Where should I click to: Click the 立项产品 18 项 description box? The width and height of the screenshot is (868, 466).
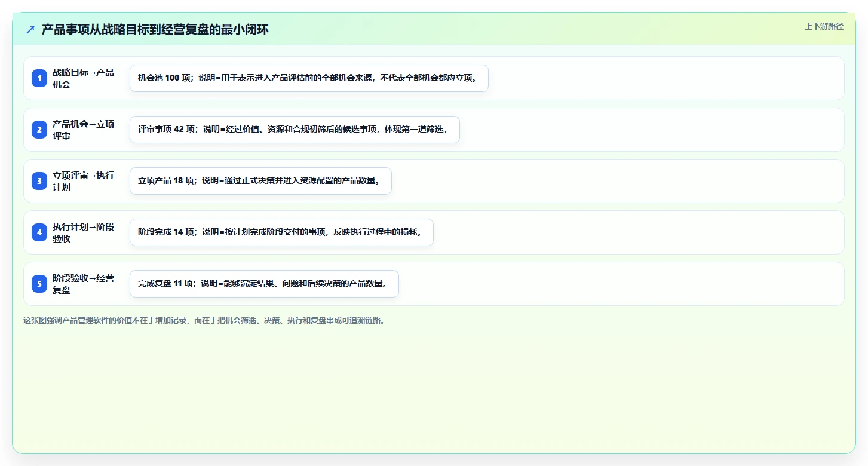click(260, 181)
